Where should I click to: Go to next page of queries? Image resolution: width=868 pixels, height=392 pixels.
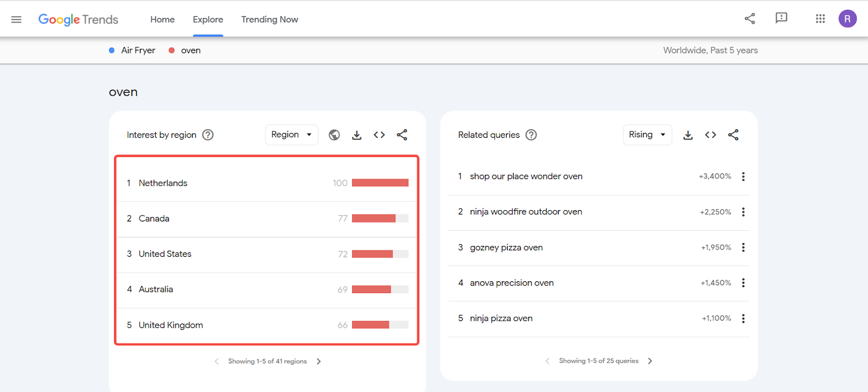650,361
